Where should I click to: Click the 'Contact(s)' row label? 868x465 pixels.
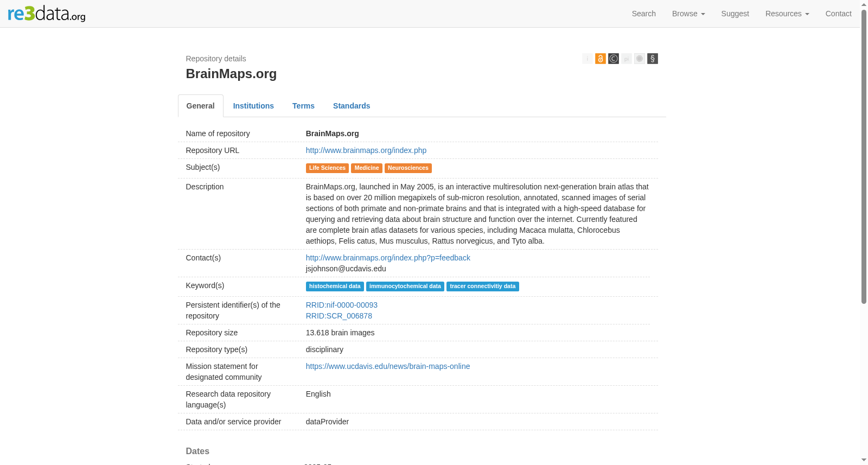(203, 258)
